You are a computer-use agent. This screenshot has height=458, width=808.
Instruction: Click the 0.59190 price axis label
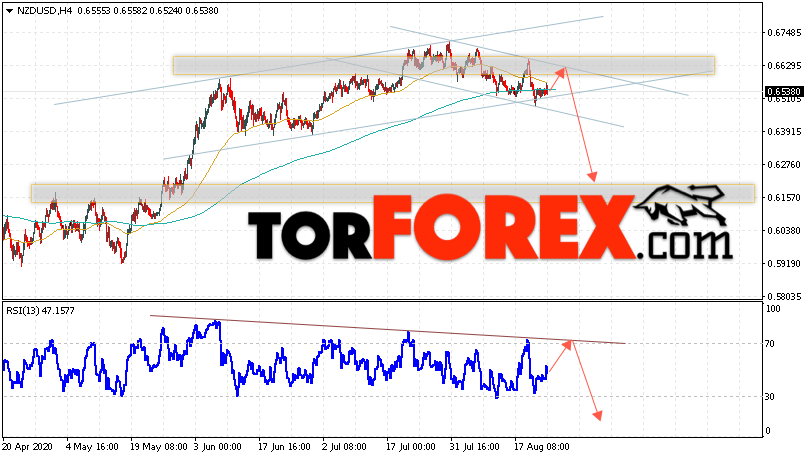pyautogui.click(x=784, y=264)
